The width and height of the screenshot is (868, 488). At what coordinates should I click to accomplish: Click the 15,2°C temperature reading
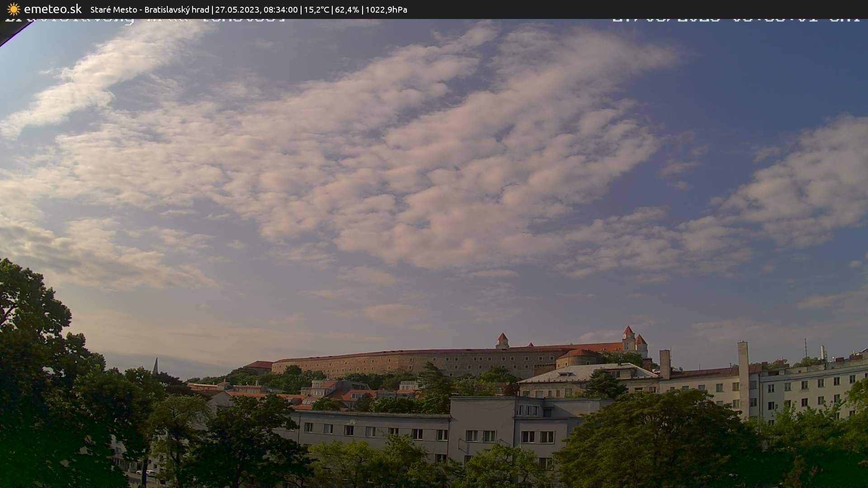click(316, 9)
